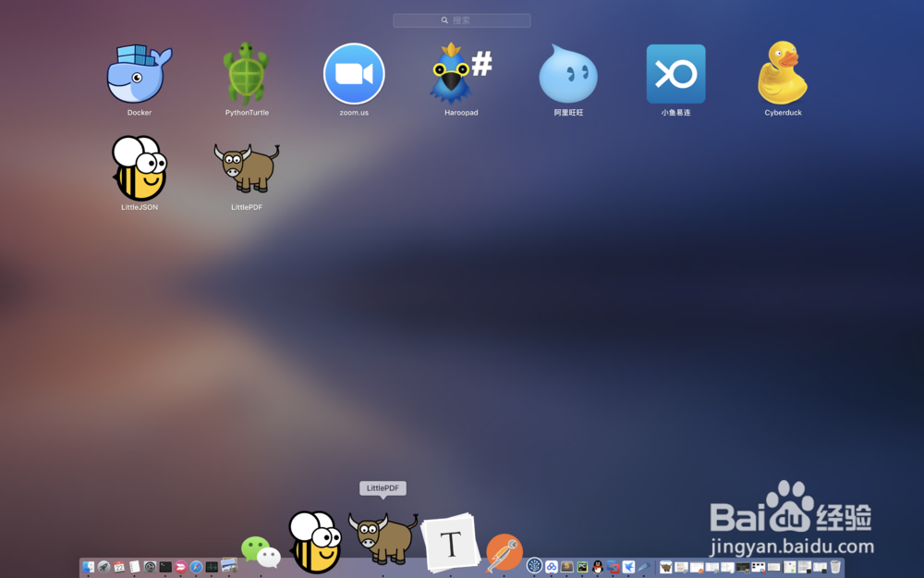Launch Docker from the Launchpad grid
This screenshot has height=578, width=924.
click(x=140, y=74)
